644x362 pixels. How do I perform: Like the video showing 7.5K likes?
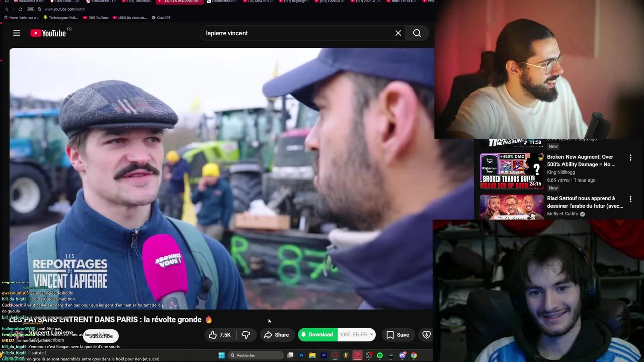click(220, 335)
